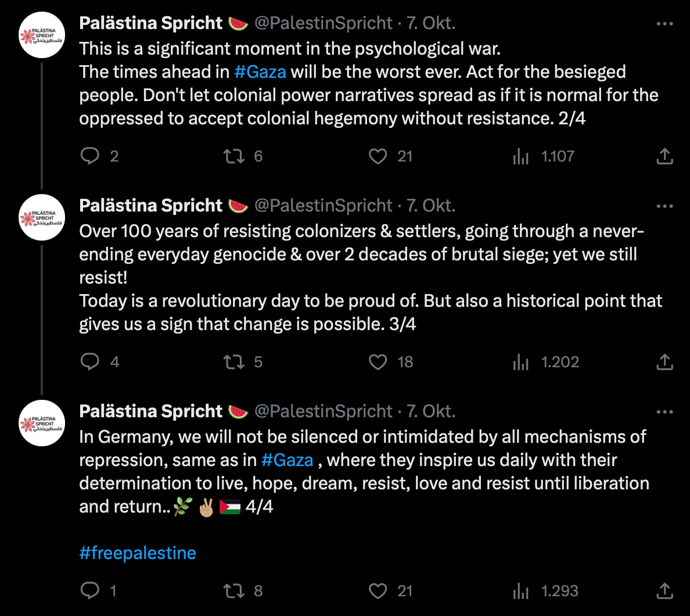
Task: Like the 2/4 tweet with 21 likes
Action: 378,156
